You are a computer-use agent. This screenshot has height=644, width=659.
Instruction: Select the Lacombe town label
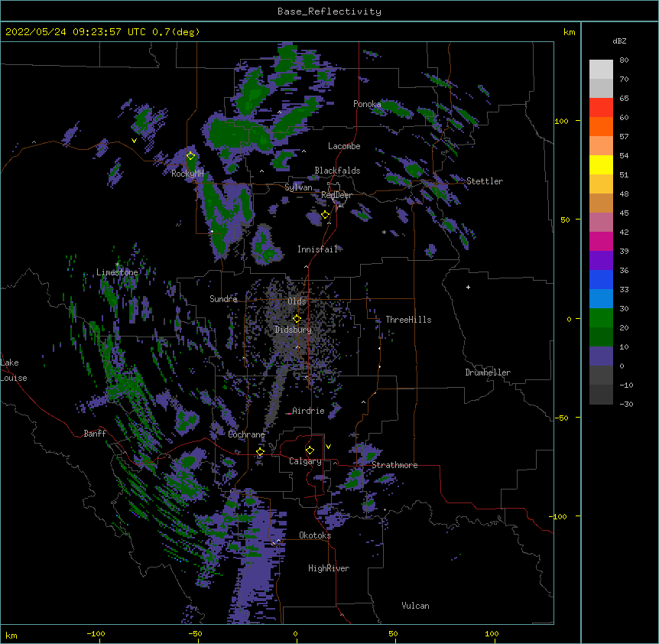coord(344,146)
